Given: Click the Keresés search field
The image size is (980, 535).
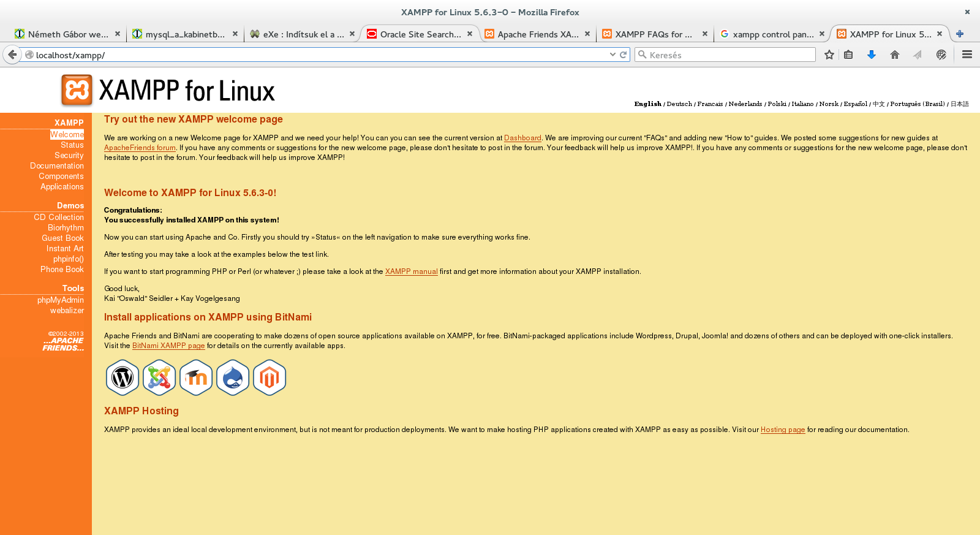Looking at the screenshot, I should (x=729, y=55).
